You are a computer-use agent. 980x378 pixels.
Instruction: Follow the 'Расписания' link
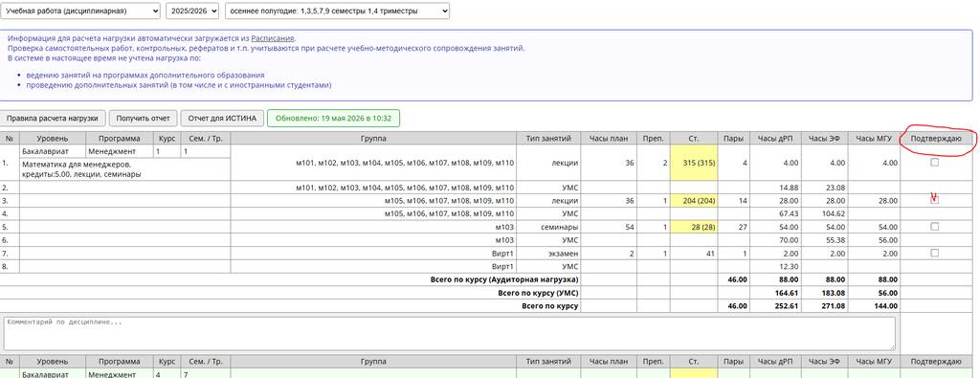pos(273,38)
